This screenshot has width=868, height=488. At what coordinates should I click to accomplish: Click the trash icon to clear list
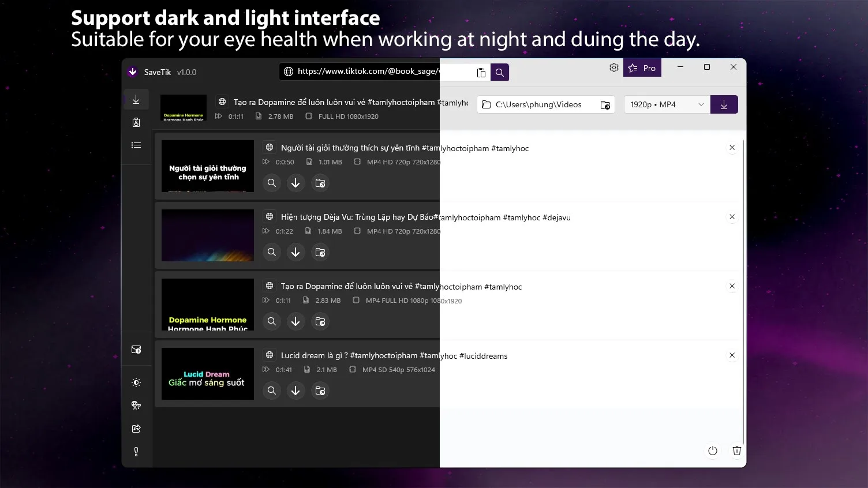(x=737, y=451)
